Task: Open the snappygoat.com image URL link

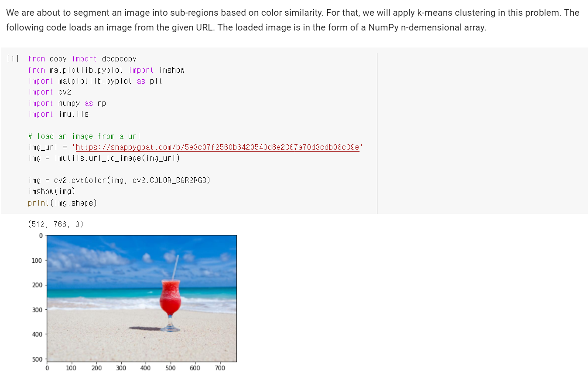Action: tap(218, 147)
